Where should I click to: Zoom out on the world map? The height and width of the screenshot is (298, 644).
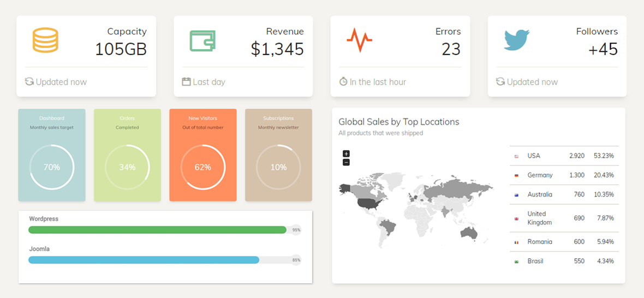coord(346,162)
